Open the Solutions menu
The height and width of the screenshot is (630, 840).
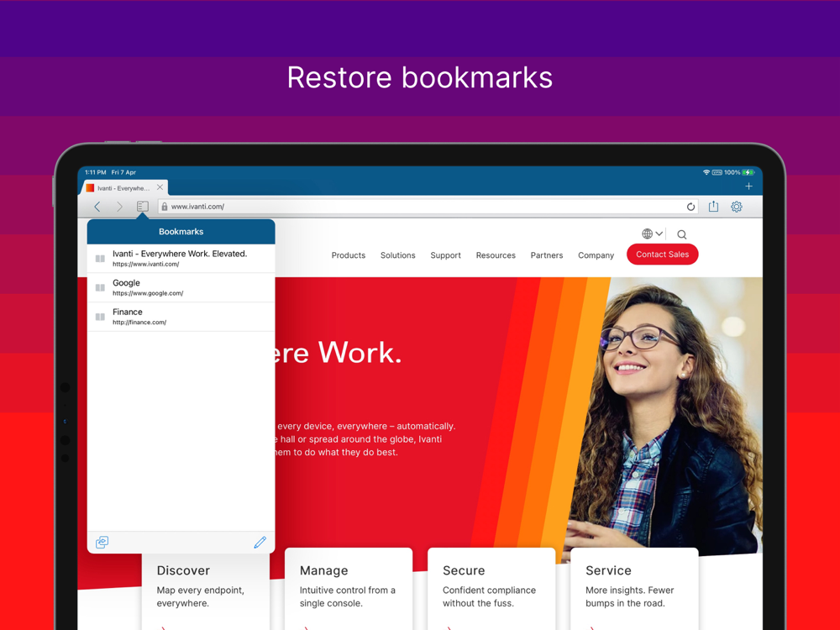click(398, 255)
